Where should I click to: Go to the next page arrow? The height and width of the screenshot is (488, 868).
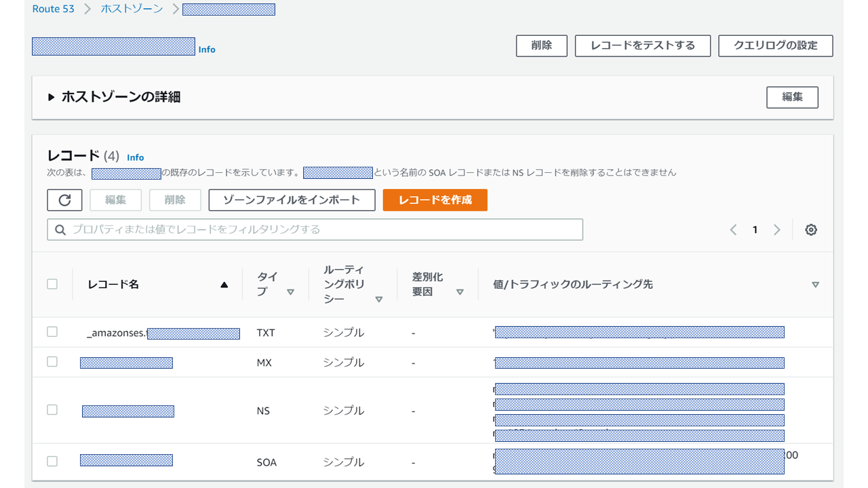777,230
